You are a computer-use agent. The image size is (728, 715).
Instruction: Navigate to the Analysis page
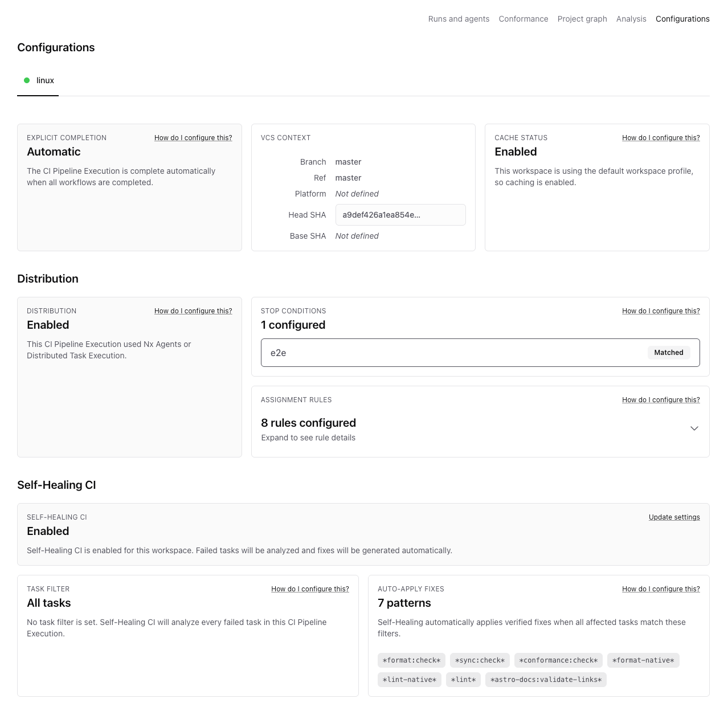pyautogui.click(x=631, y=19)
